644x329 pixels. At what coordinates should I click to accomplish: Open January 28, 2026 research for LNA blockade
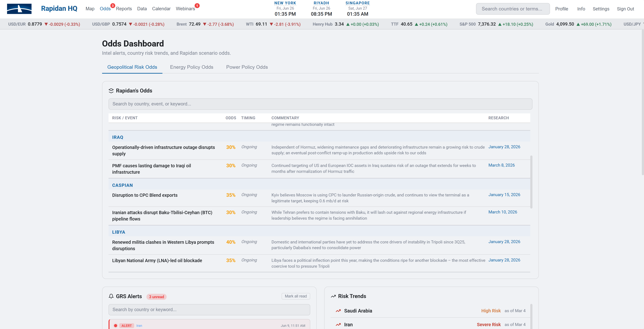click(504, 260)
